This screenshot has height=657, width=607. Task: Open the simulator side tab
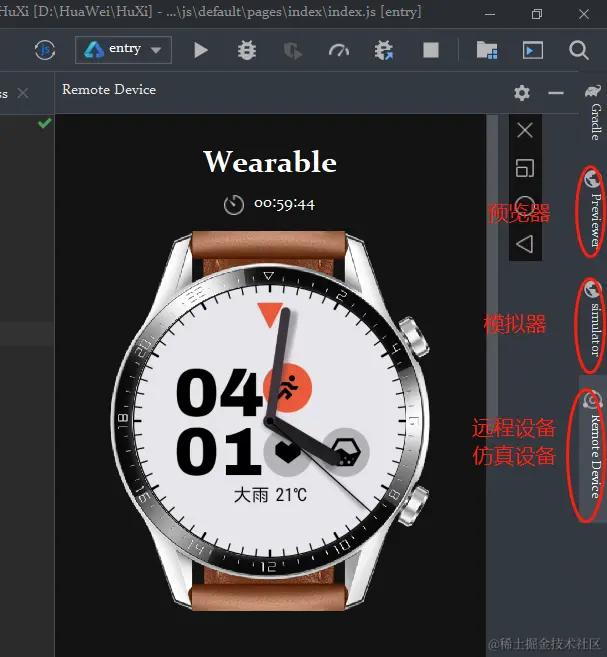click(594, 322)
